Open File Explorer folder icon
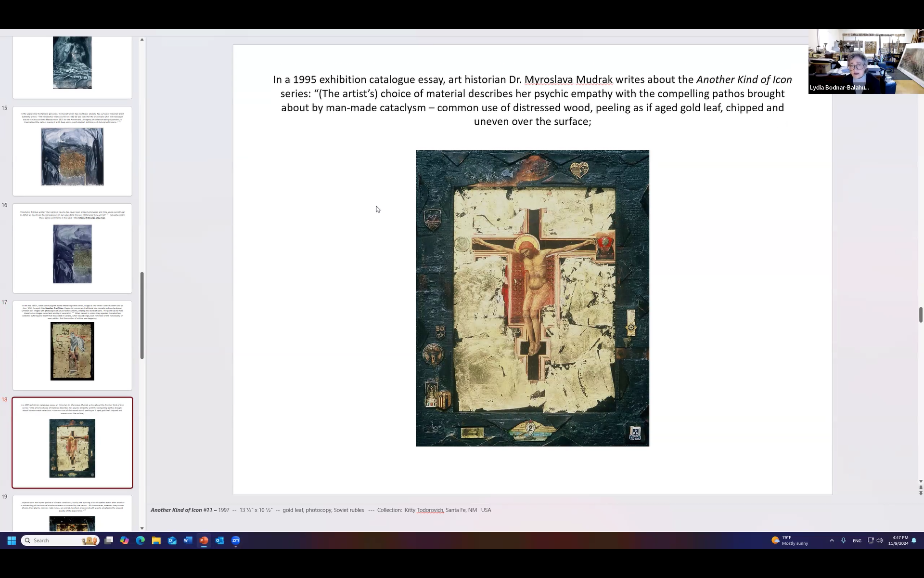The image size is (924, 578). (x=156, y=540)
